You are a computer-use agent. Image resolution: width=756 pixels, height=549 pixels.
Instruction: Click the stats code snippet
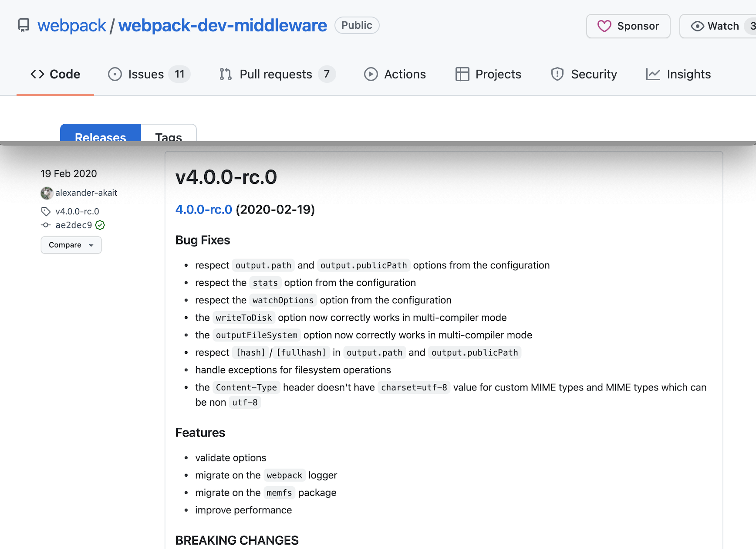click(x=265, y=283)
